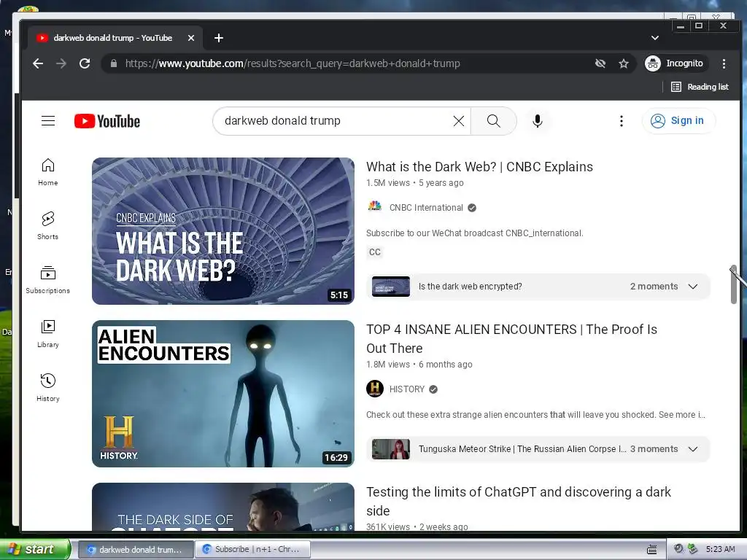Clear the search box with X icon

pyautogui.click(x=458, y=121)
